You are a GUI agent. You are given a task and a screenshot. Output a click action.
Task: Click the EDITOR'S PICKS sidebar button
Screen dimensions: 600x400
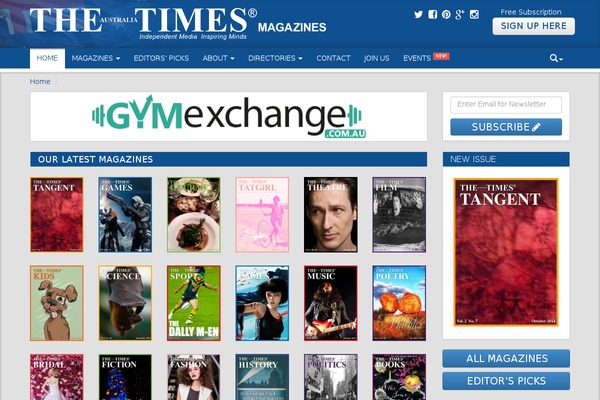coord(506,381)
